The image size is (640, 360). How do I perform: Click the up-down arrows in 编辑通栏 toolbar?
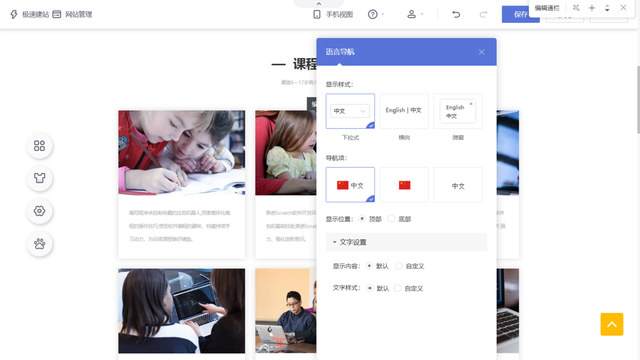pyautogui.click(x=607, y=8)
